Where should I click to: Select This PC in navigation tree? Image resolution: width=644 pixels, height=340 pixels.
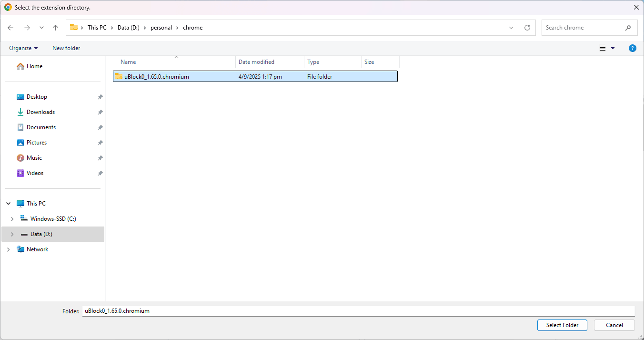[31, 204]
